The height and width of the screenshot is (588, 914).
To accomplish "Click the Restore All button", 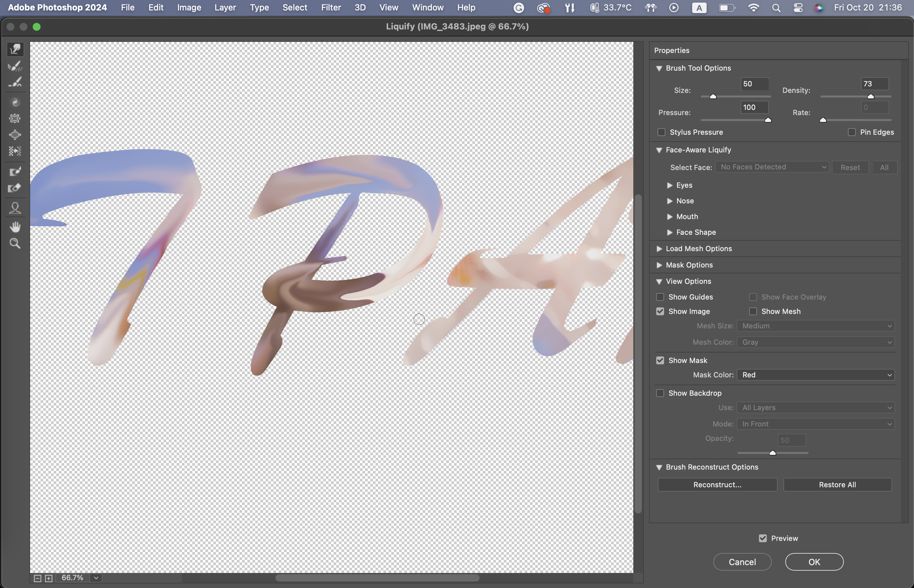I will tap(837, 485).
